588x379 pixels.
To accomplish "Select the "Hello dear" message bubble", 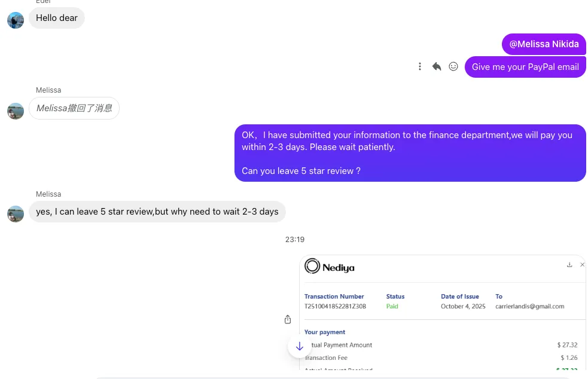I will pos(57,18).
